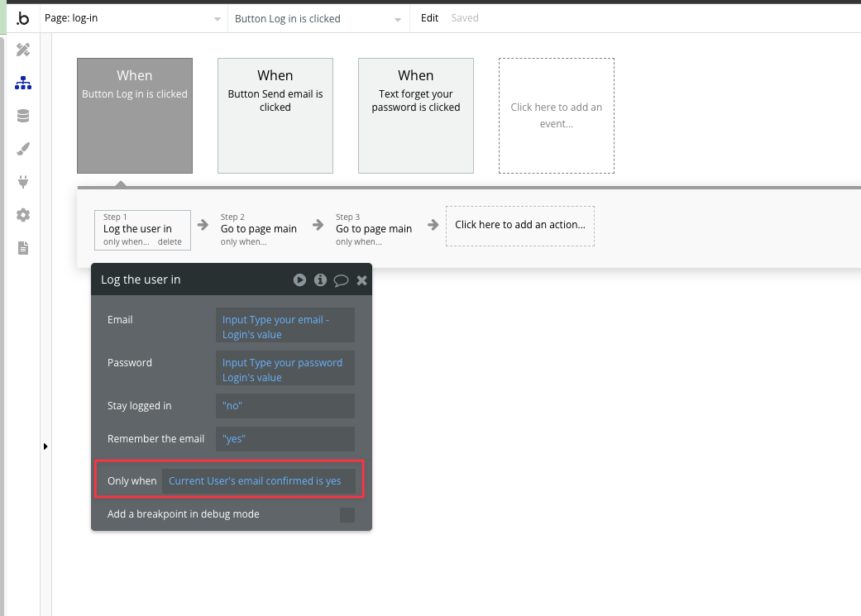Change the Stay logged in "no" value
861x616 pixels.
[285, 406]
